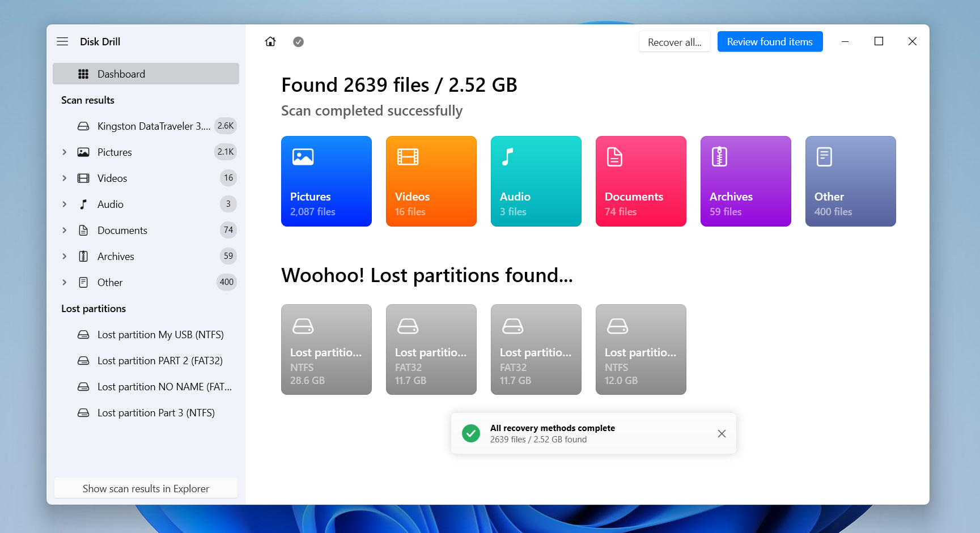The height and width of the screenshot is (533, 980).
Task: Open the Pictures 2,087 files card
Action: click(x=326, y=181)
